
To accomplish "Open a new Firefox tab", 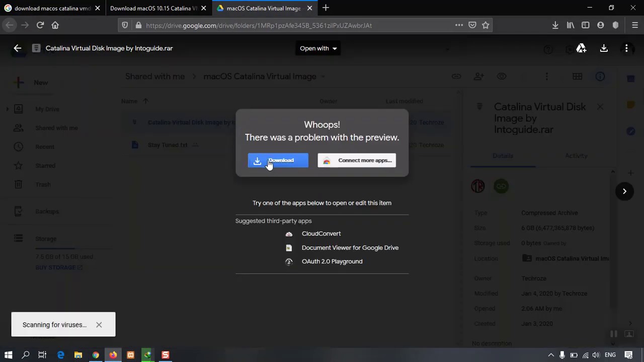I will 326,8.
